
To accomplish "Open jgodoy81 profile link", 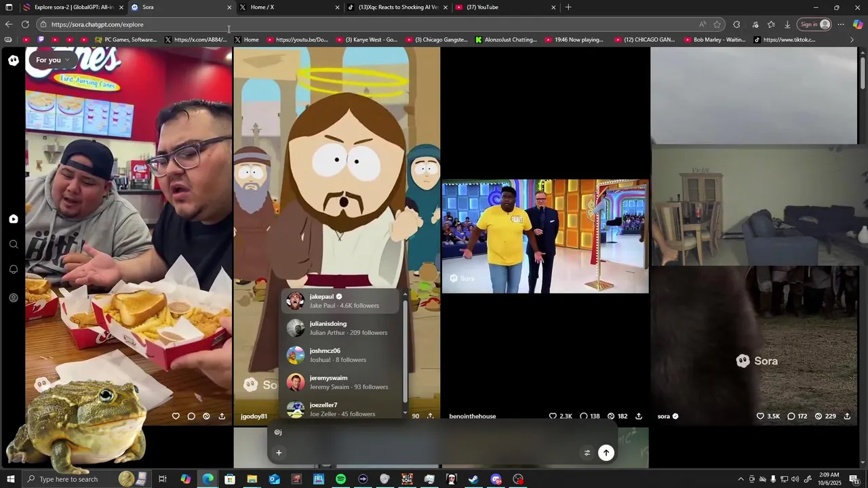I will tap(254, 416).
